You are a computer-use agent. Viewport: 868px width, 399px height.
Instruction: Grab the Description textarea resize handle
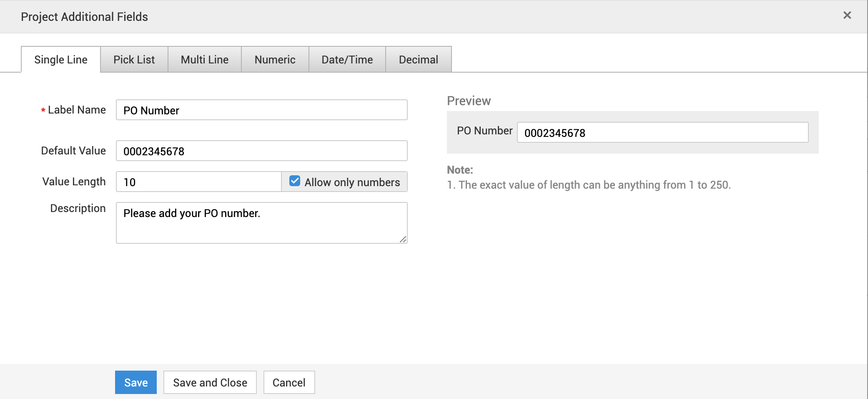coord(403,240)
